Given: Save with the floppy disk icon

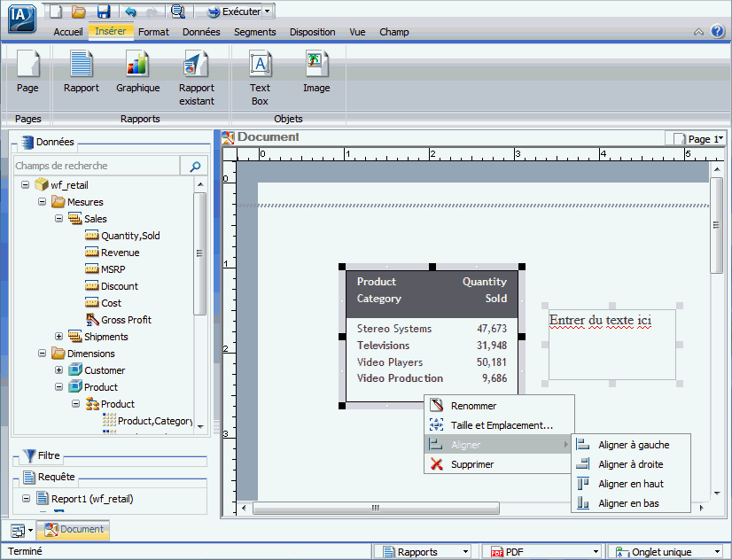Looking at the screenshot, I should click(x=103, y=12).
